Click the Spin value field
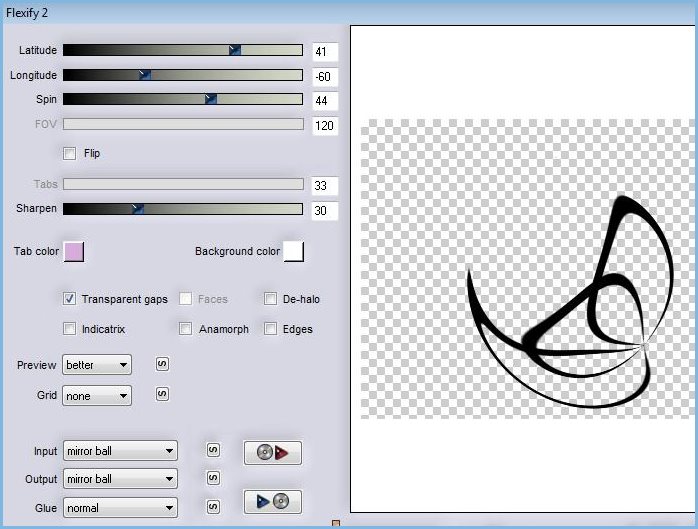This screenshot has width=698, height=529. tap(324, 100)
